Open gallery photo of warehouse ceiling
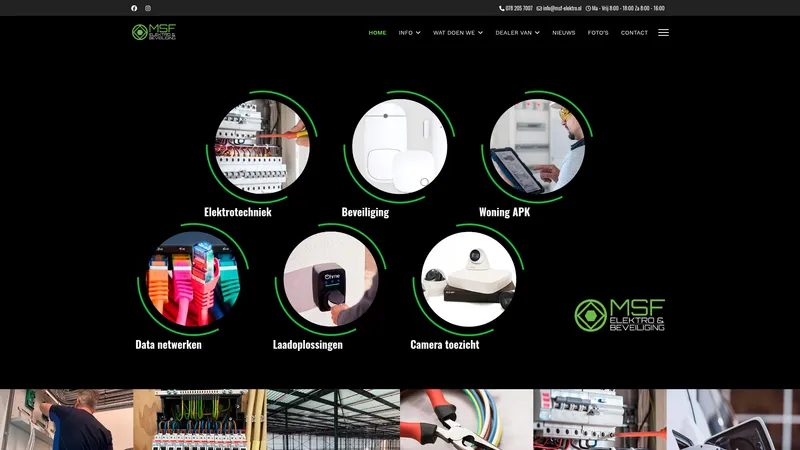Image resolution: width=800 pixels, height=450 pixels. [x=333, y=419]
